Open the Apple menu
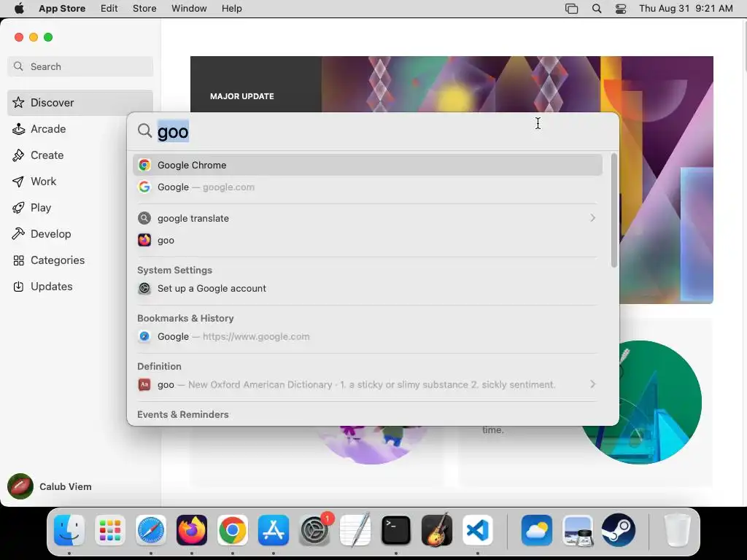This screenshot has width=747, height=560. tap(19, 9)
